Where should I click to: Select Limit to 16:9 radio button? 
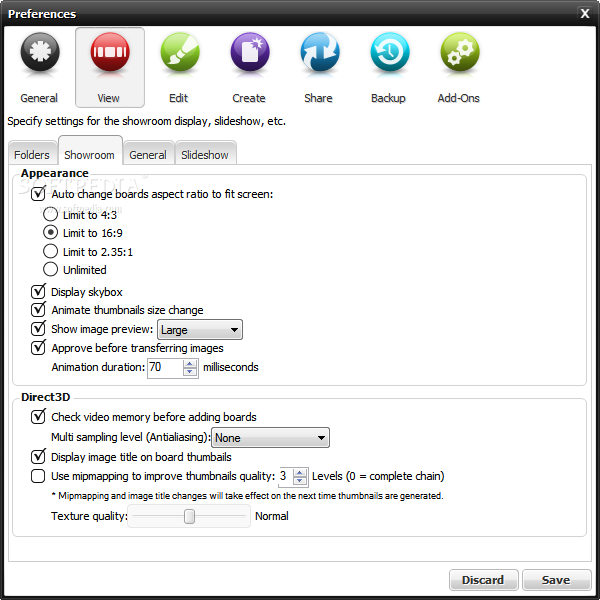pyautogui.click(x=51, y=232)
